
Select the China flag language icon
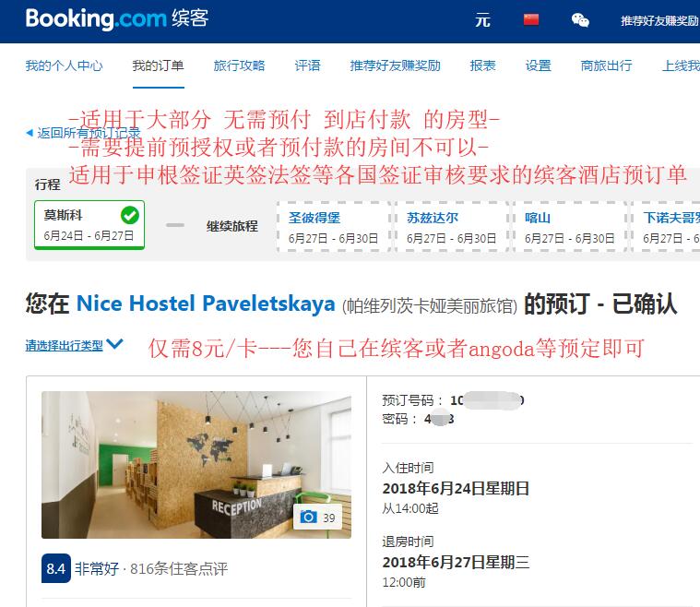point(531,19)
